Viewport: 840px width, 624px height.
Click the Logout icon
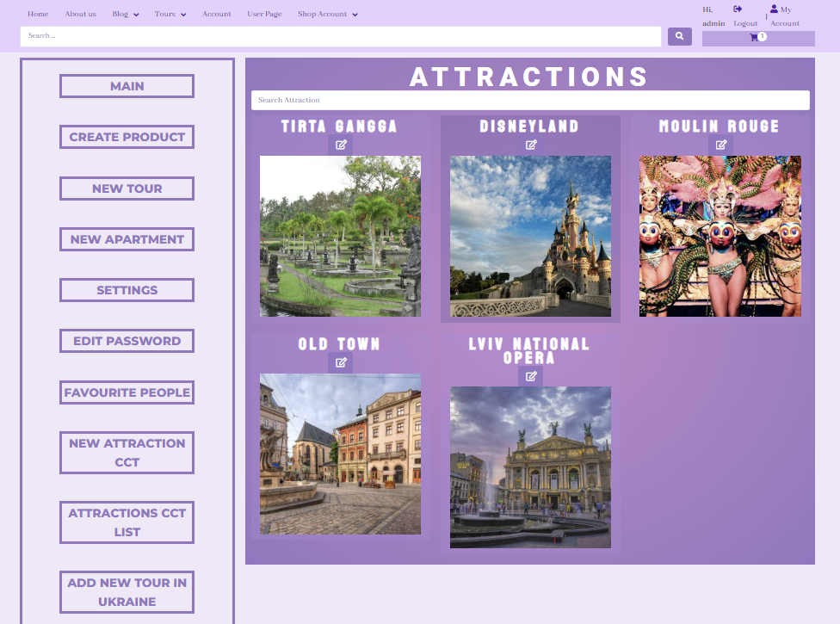click(x=738, y=9)
